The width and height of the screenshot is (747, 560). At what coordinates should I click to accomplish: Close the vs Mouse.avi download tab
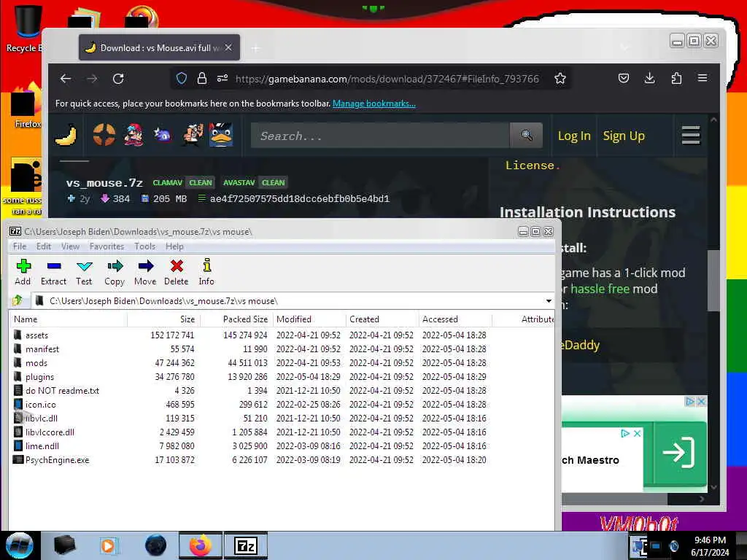[228, 47]
